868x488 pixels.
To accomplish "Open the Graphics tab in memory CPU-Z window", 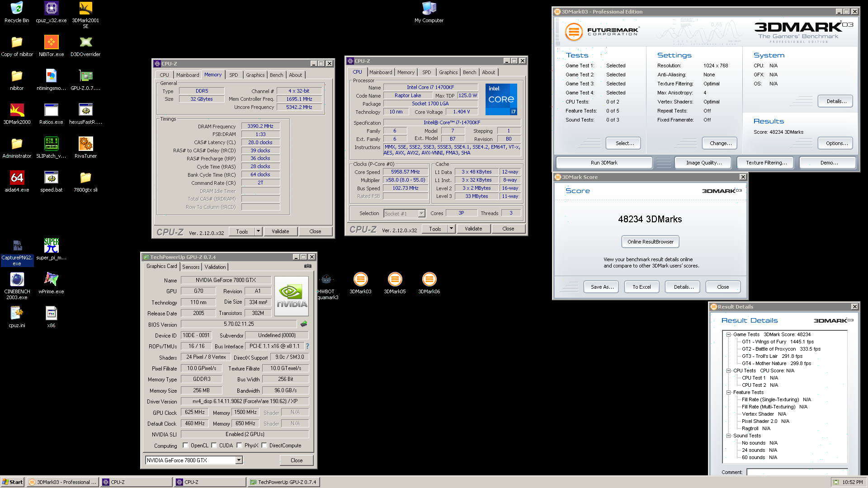I will coord(255,75).
